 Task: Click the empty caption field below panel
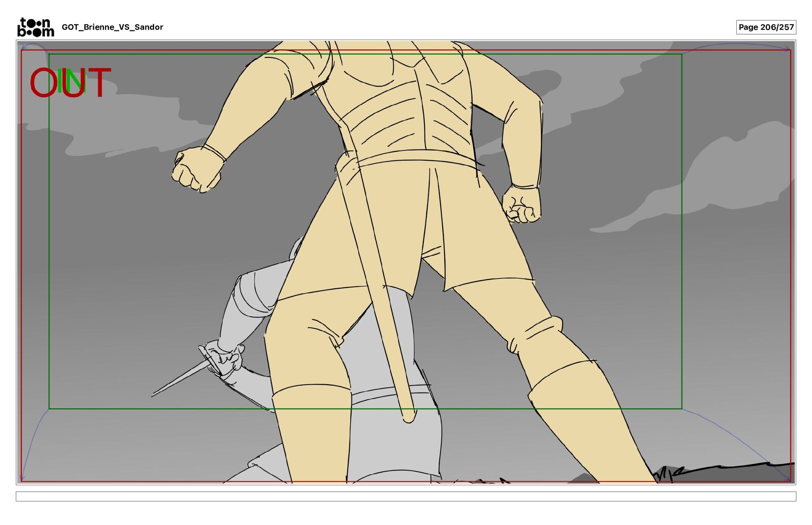click(x=406, y=496)
